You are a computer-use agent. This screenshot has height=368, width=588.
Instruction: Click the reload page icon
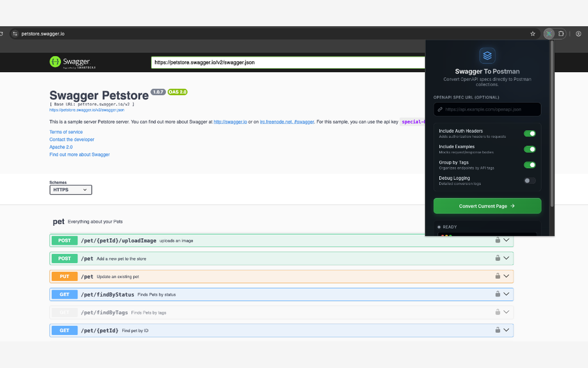point(1,34)
